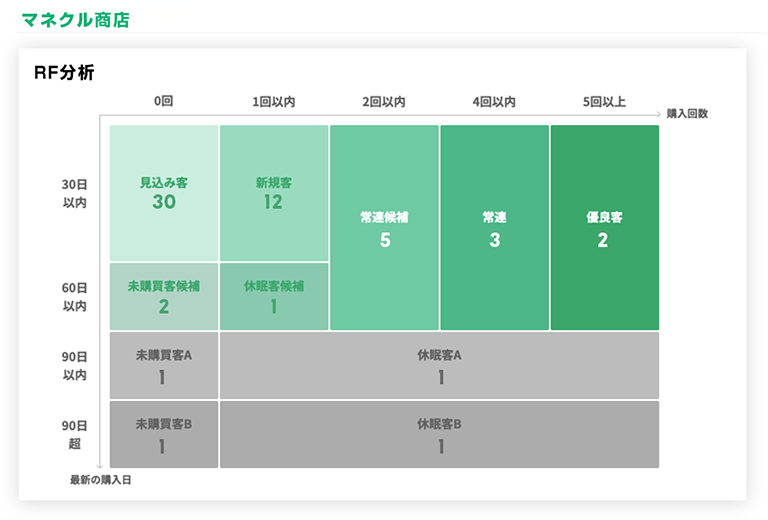Click the 5回以上 column header

(x=604, y=101)
